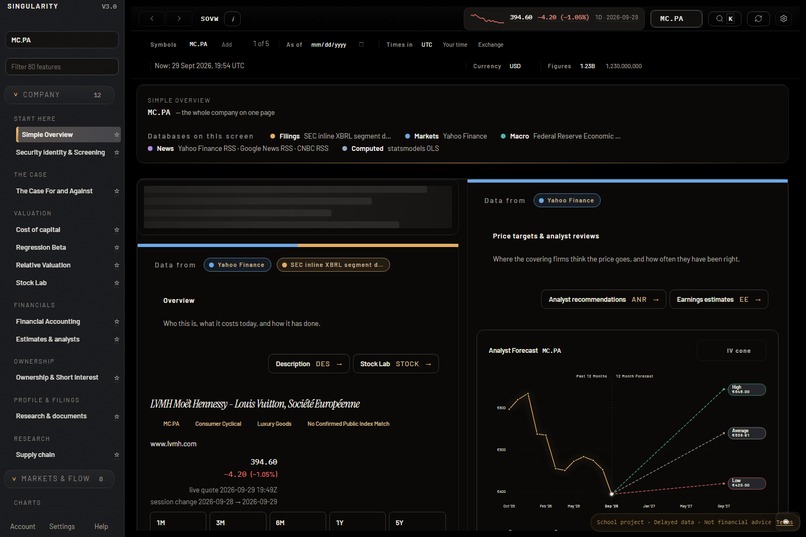Open Regression Beta

(41, 248)
